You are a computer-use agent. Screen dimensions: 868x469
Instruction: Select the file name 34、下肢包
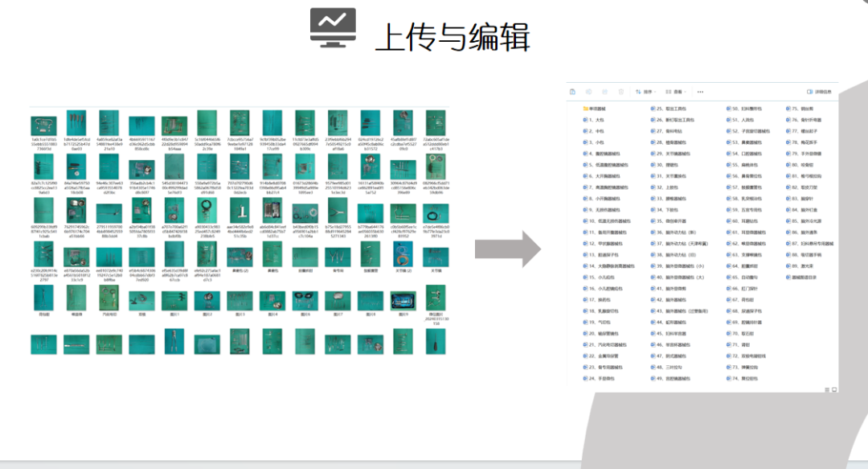coord(667,210)
